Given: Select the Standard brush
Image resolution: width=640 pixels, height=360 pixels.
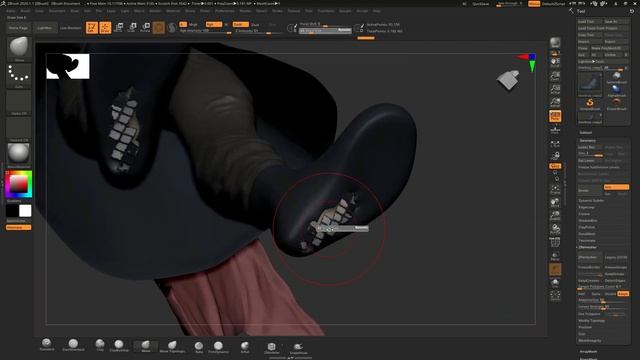Looking at the screenshot, I should (x=47, y=344).
